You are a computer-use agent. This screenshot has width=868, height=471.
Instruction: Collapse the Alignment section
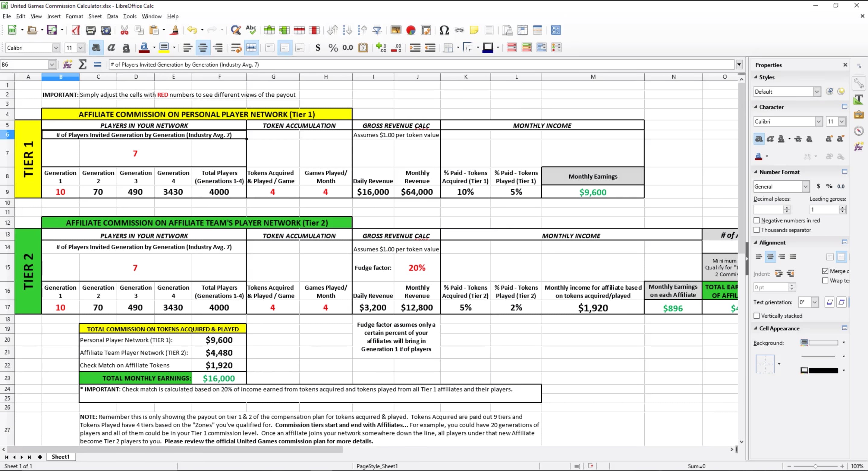tap(756, 242)
